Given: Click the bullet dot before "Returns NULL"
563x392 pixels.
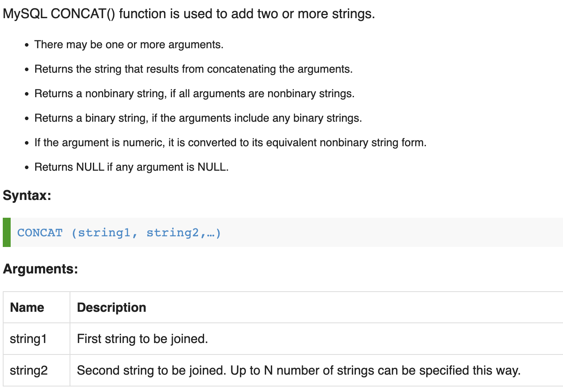Looking at the screenshot, I should pos(26,168).
